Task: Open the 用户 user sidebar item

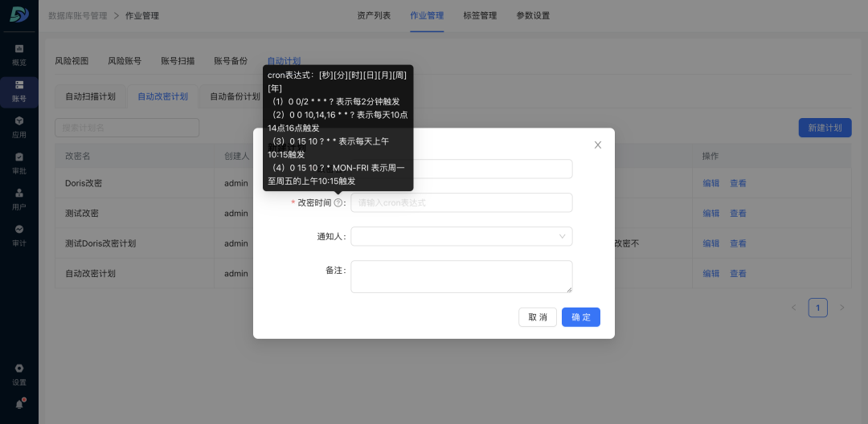Action: [x=18, y=200]
